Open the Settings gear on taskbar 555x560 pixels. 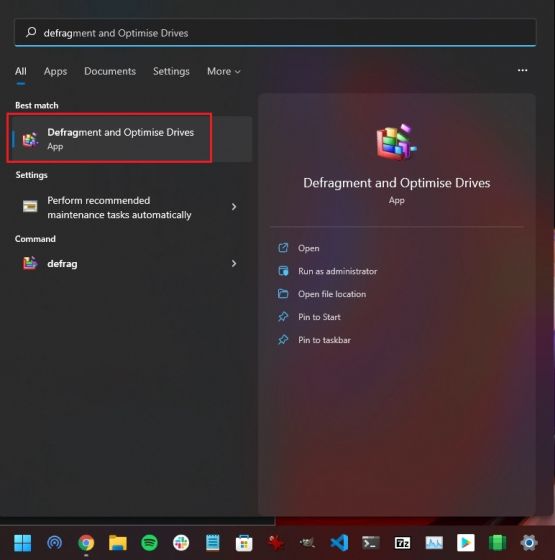(x=529, y=543)
